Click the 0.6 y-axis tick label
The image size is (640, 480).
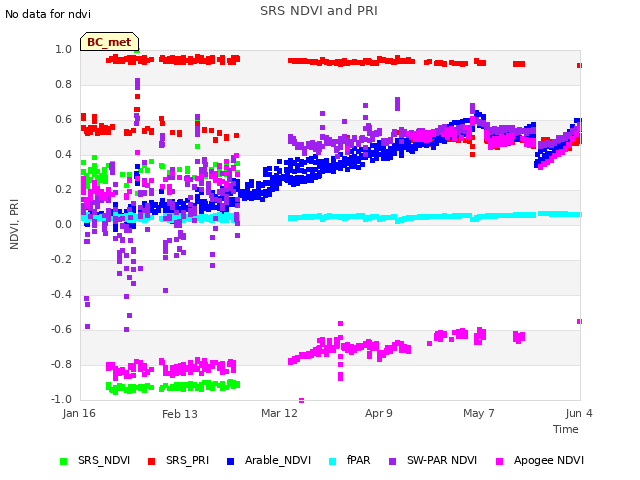(x=63, y=120)
